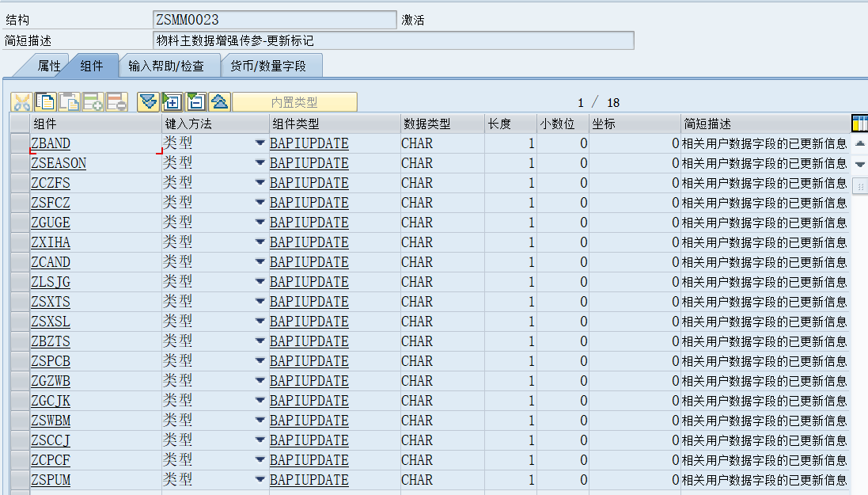
Task: Click the scrollbar down arrow on the right
Action: pos(857,165)
